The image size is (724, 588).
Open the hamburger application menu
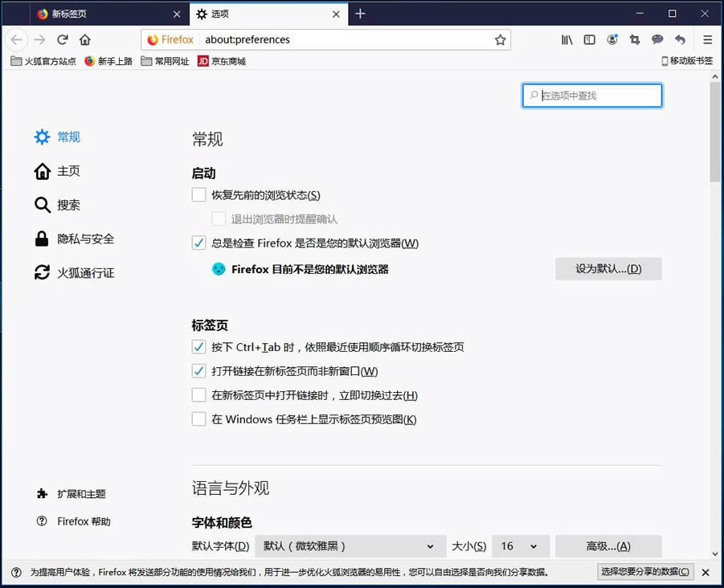coord(707,39)
